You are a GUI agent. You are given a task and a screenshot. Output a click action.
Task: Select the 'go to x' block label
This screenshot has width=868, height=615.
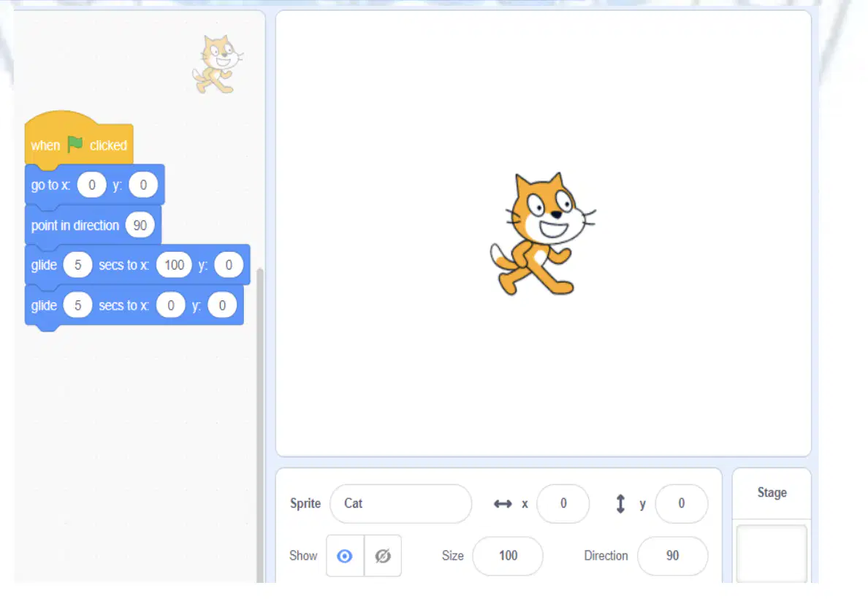tap(50, 185)
